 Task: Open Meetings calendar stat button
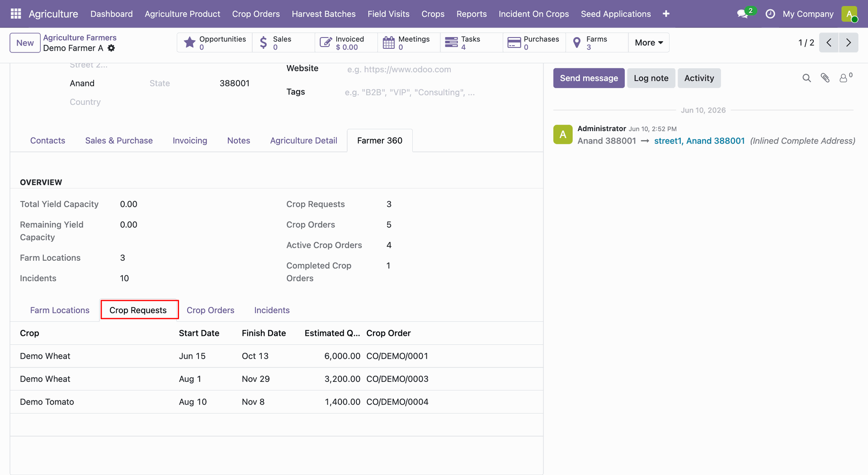coord(409,42)
